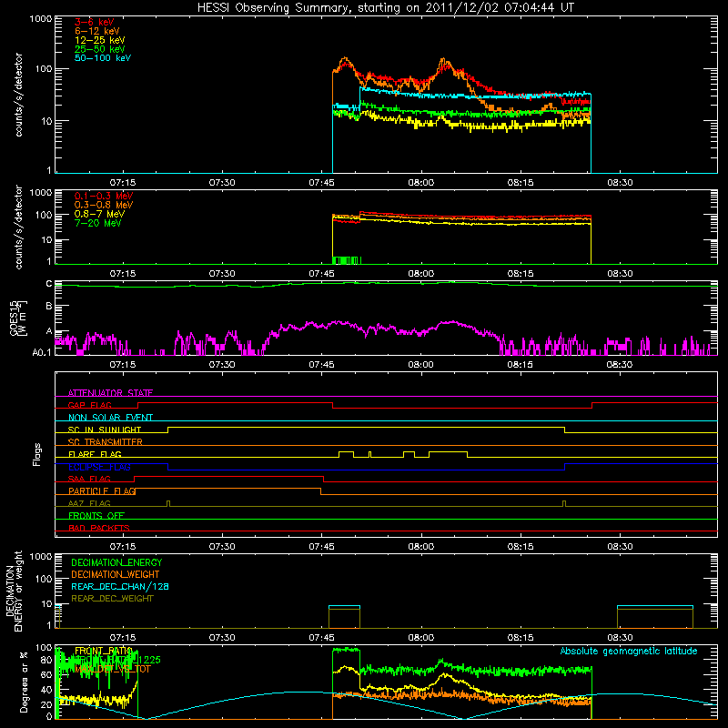
Task: Click the DECIMATION_WEIGHT legend label
Action: [116, 574]
